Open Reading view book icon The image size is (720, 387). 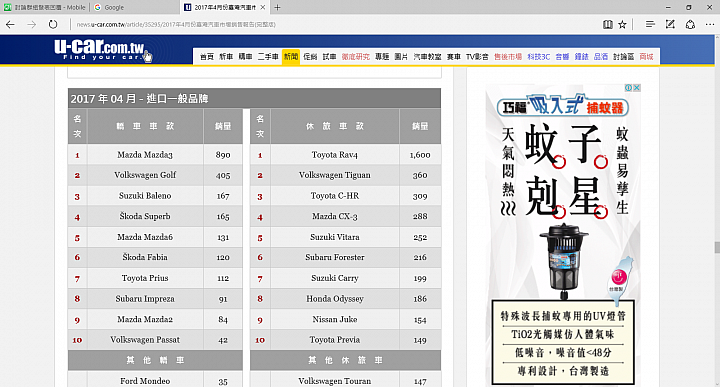tap(608, 24)
